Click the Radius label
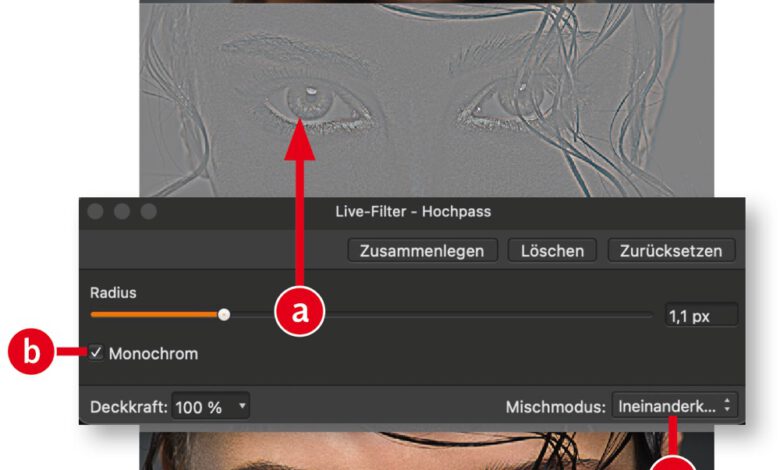 (x=113, y=292)
